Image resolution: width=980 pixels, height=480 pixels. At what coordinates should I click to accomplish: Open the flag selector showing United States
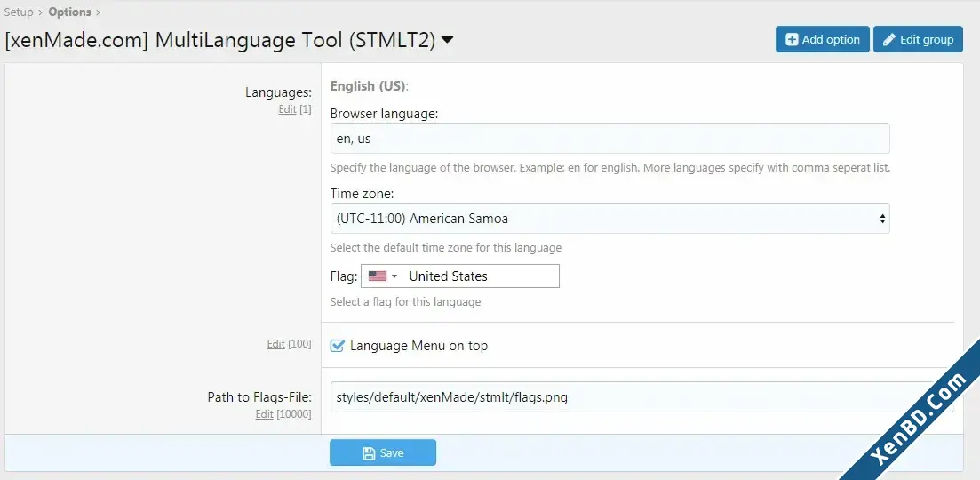click(460, 276)
